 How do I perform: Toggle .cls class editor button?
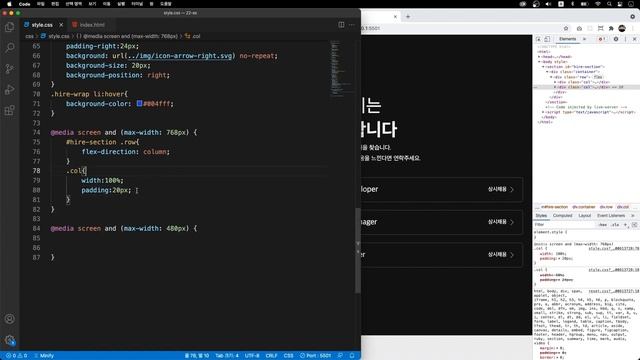click(x=615, y=224)
